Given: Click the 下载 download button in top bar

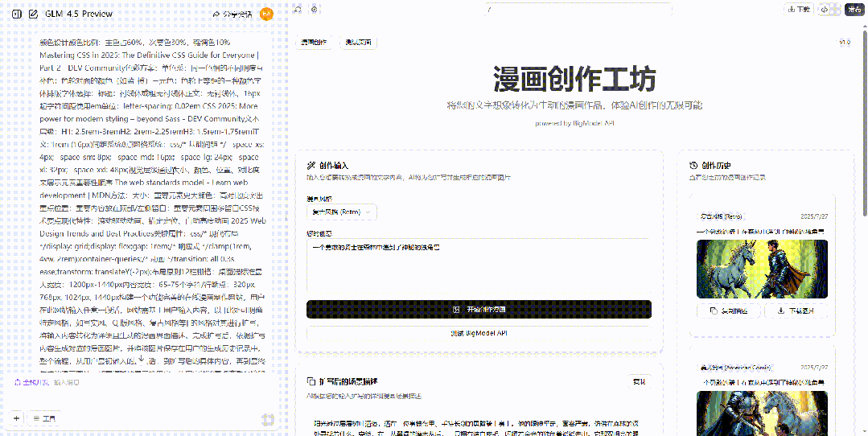Looking at the screenshot, I should 798,10.
